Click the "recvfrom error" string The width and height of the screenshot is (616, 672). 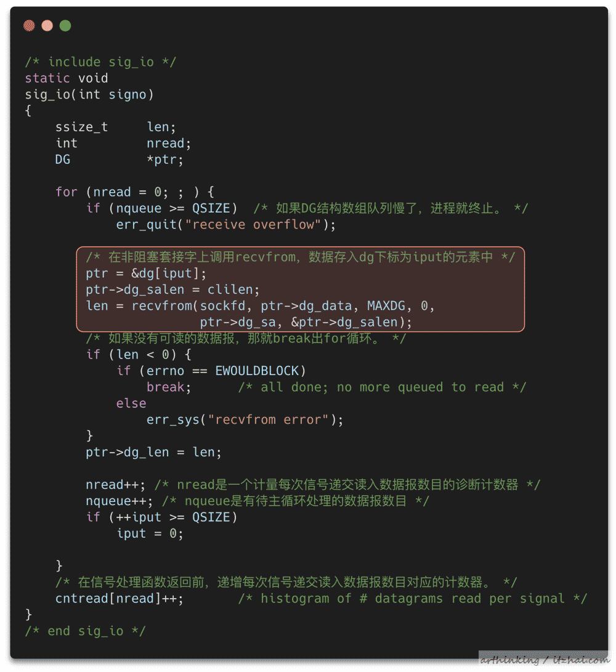point(269,419)
